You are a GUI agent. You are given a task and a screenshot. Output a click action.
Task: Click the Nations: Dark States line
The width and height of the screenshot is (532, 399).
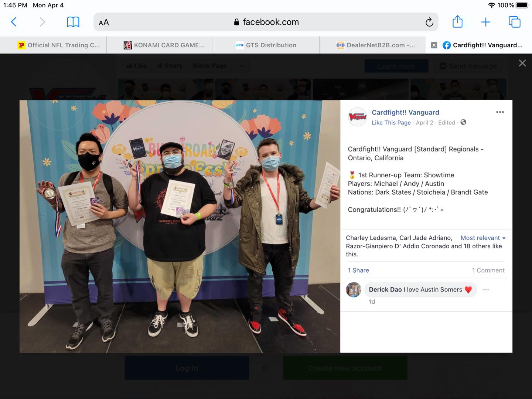tap(418, 192)
